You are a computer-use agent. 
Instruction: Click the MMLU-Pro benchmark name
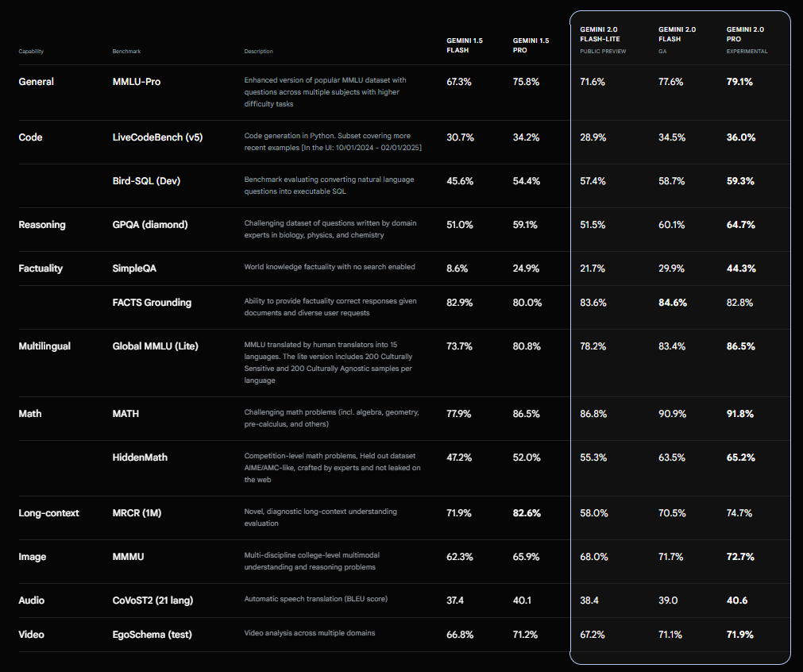point(137,82)
